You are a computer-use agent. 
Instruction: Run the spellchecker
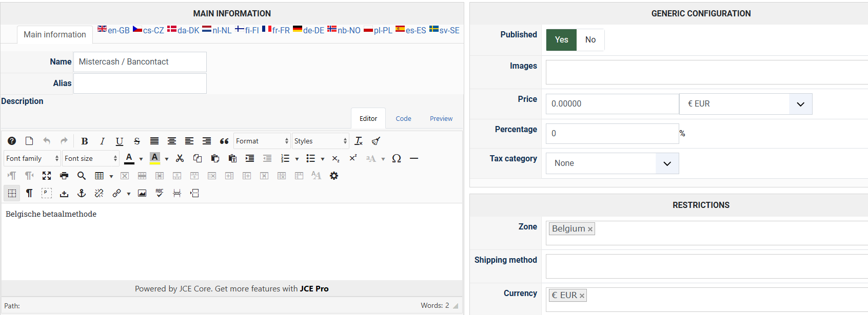pyautogui.click(x=160, y=193)
